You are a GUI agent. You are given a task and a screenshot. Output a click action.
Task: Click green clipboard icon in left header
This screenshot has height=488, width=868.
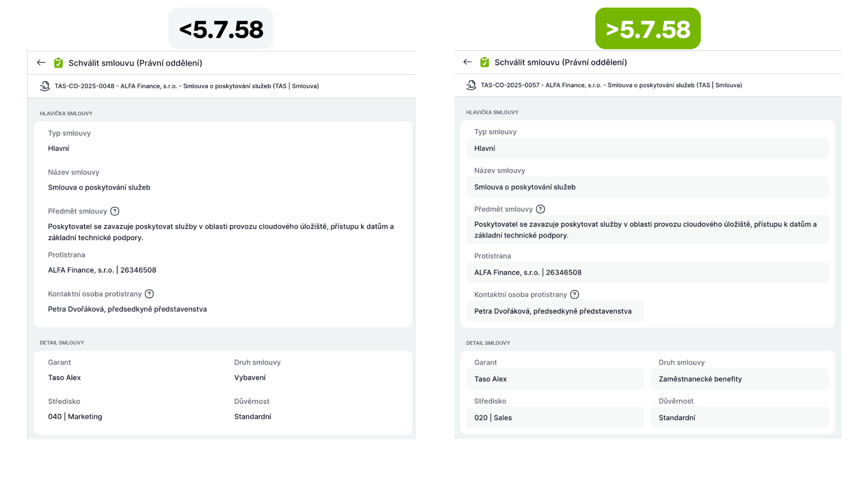click(x=58, y=63)
